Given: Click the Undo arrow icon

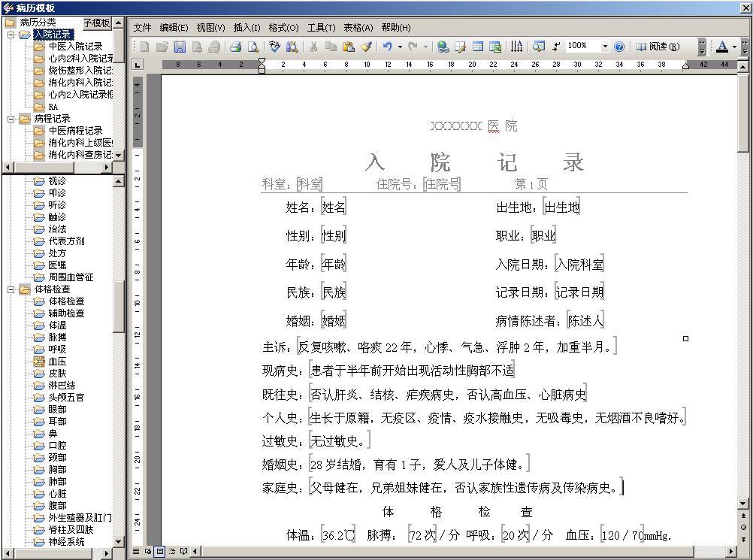Looking at the screenshot, I should click(x=387, y=47).
